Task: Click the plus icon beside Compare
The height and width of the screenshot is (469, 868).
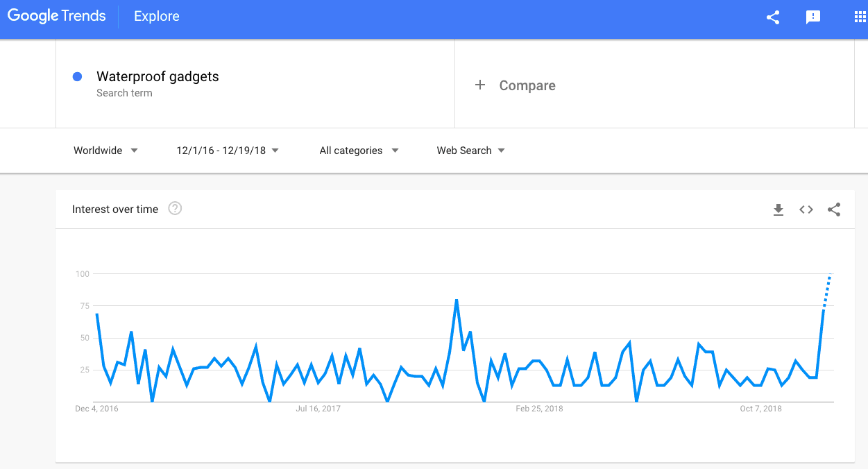Action: 480,85
